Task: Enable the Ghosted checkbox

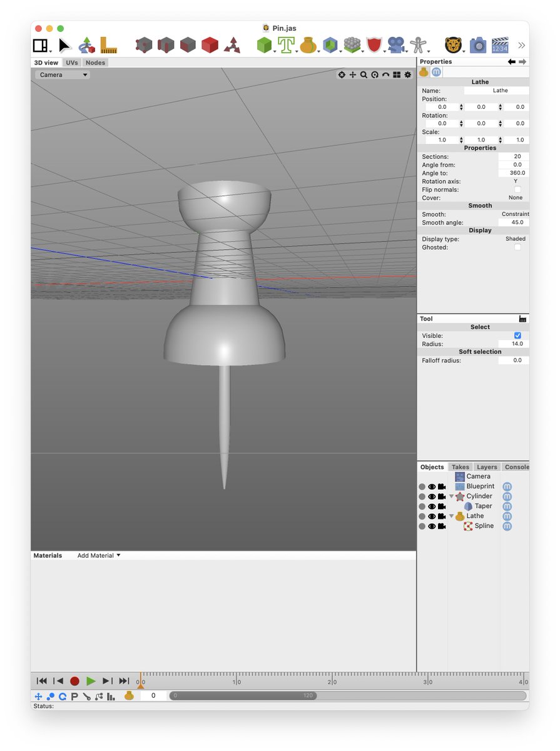Action: 517,247
